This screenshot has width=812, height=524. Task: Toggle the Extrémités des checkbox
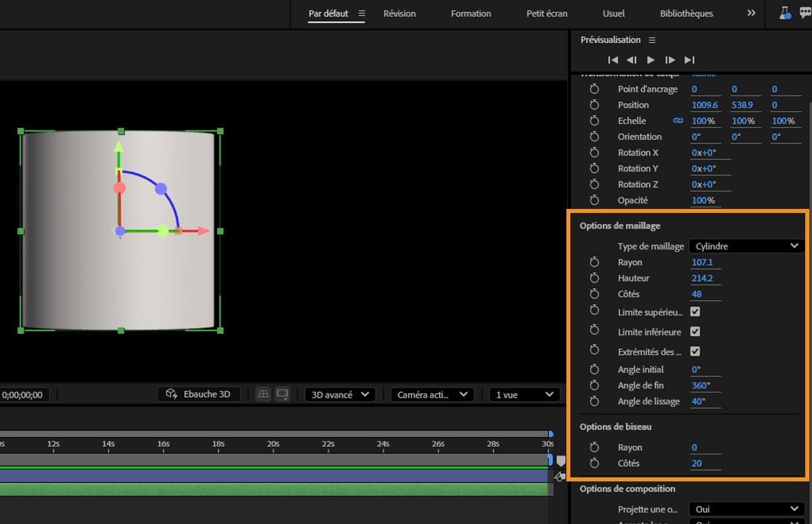pos(695,352)
